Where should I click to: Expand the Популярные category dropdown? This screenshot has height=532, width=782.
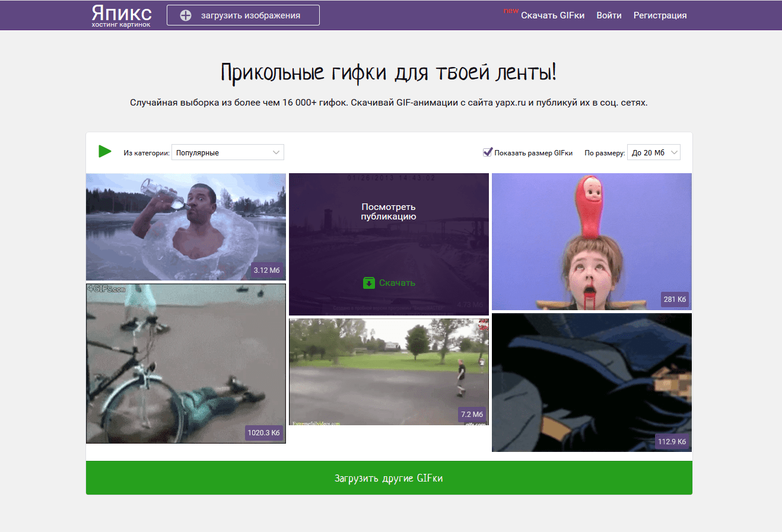point(228,152)
